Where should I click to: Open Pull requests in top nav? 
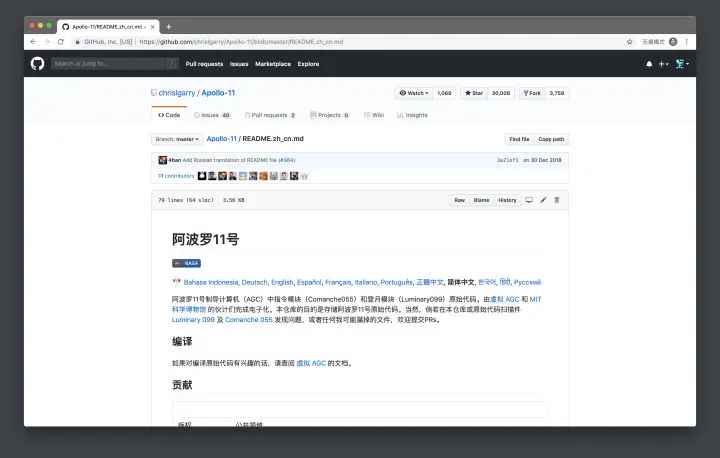point(204,64)
